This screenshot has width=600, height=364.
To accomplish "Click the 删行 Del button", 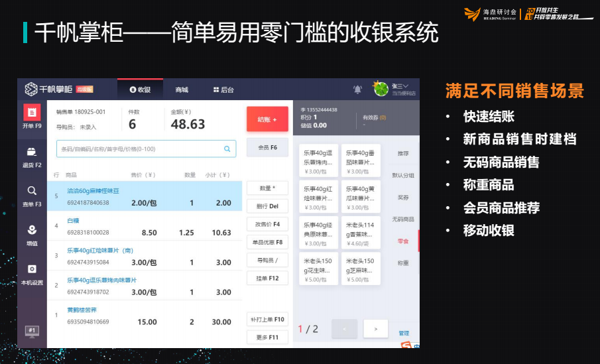I will [x=267, y=206].
